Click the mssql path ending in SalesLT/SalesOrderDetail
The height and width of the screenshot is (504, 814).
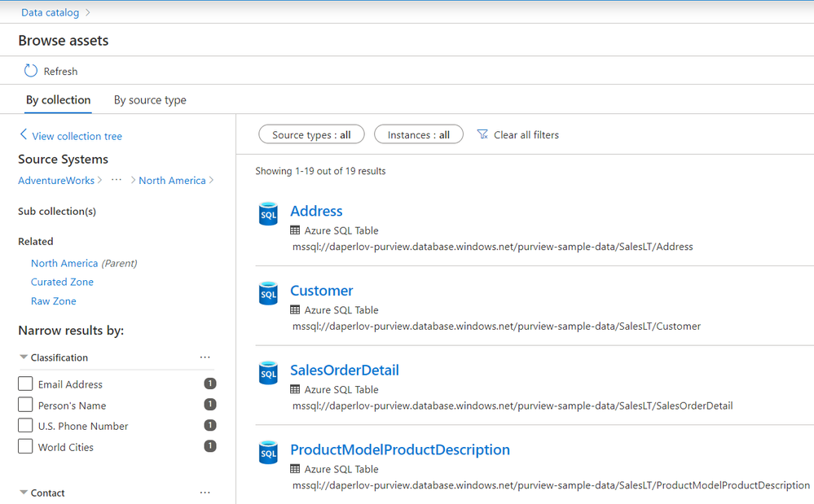coord(513,405)
